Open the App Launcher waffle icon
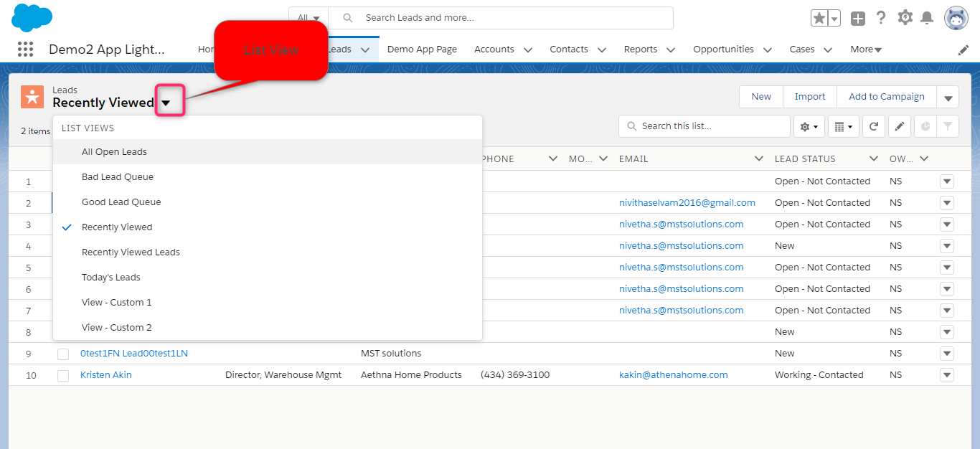 pos(25,49)
